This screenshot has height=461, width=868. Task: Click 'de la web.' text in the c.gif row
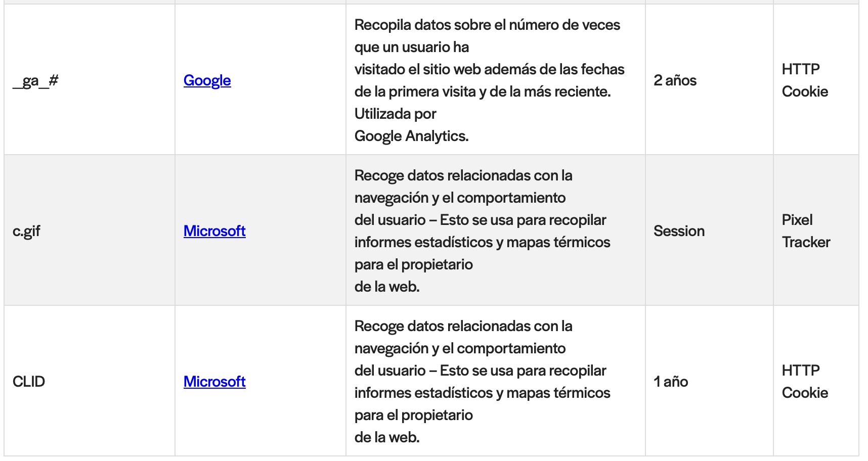(x=387, y=287)
